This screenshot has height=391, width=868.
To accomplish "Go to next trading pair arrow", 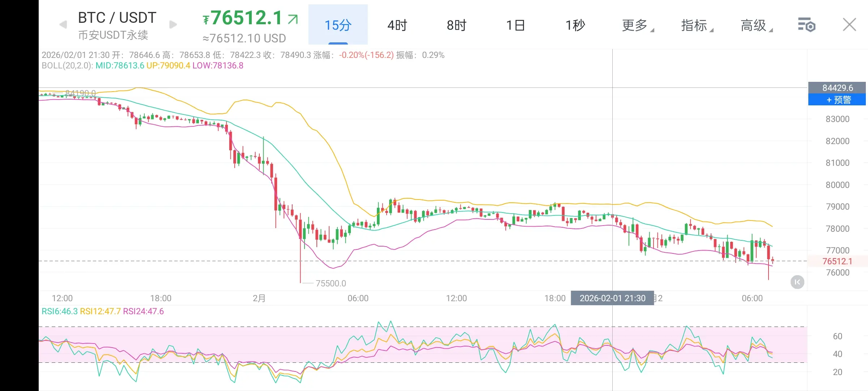I will (x=173, y=25).
